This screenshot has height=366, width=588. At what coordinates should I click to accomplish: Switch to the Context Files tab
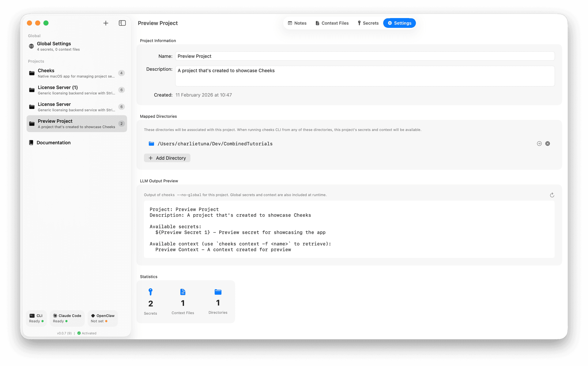point(332,23)
